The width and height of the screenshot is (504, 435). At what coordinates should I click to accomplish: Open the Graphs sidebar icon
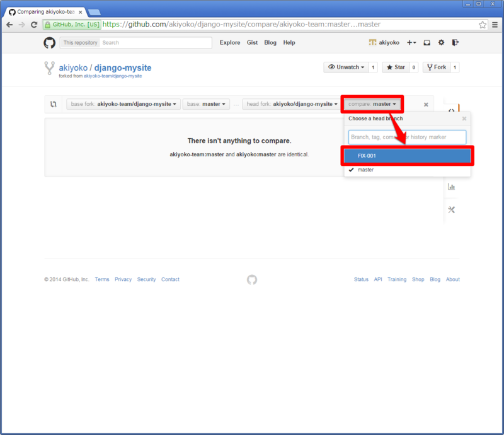451,187
